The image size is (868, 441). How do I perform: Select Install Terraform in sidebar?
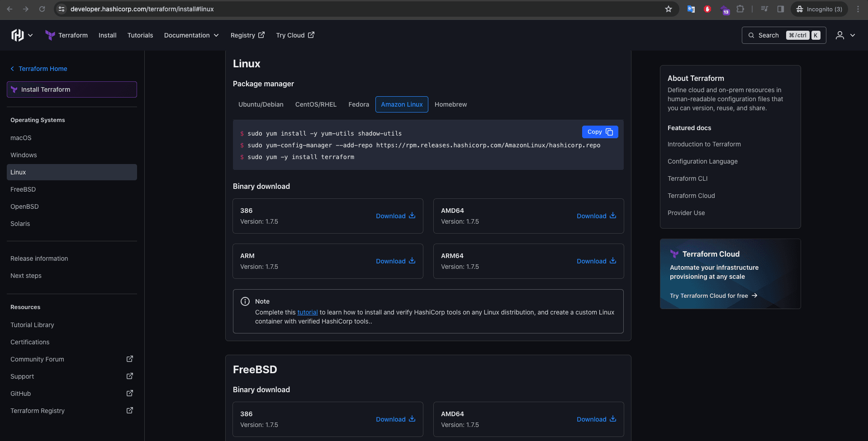click(72, 89)
